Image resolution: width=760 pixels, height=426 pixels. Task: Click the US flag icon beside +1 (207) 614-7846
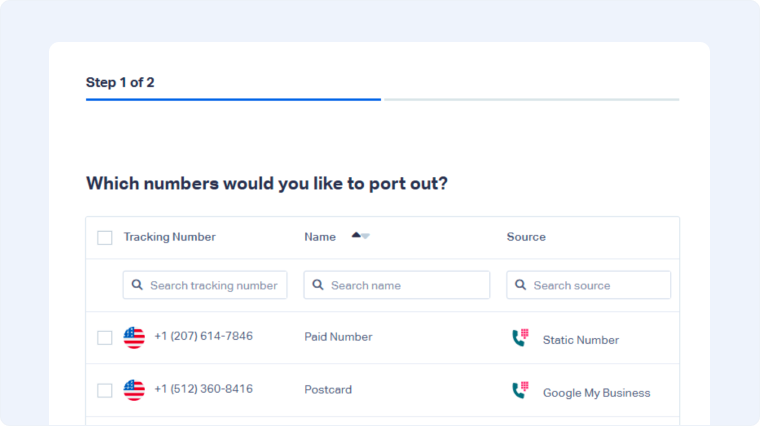pos(134,337)
